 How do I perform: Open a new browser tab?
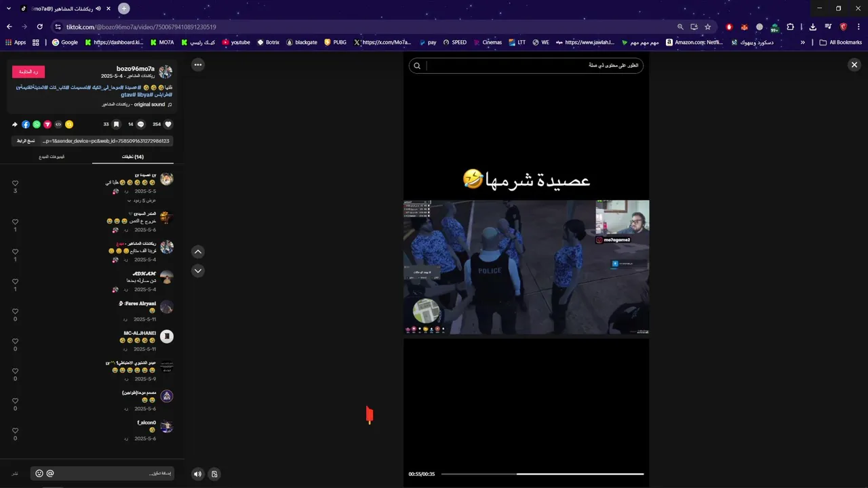point(123,9)
